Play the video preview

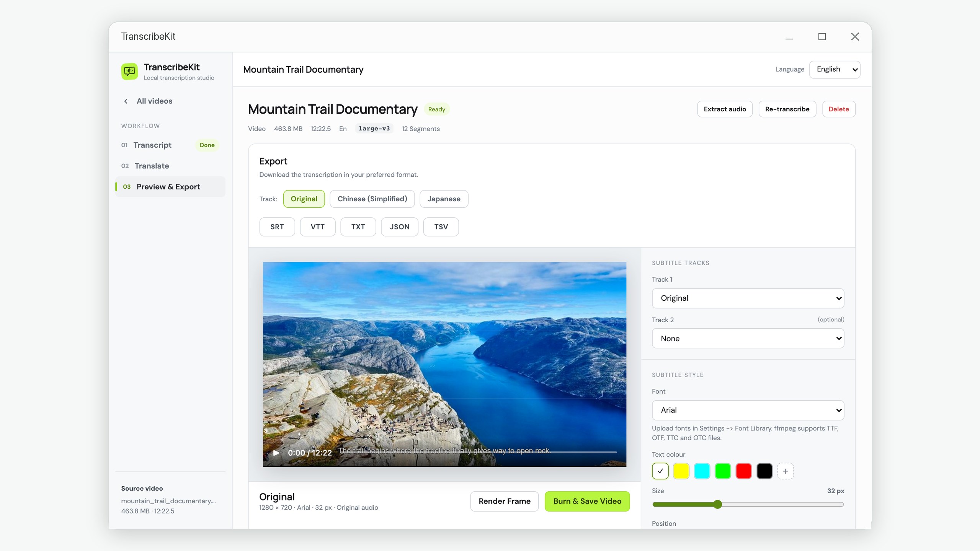tap(276, 453)
